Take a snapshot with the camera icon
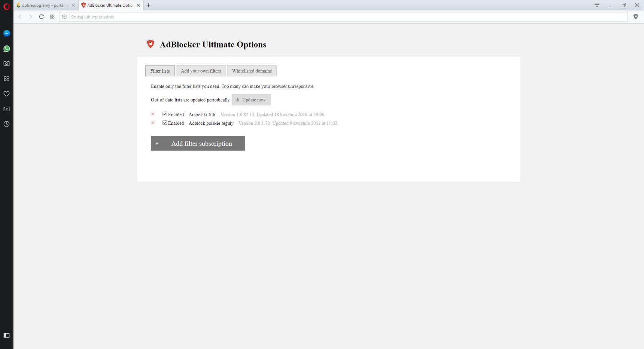 (x=6, y=64)
